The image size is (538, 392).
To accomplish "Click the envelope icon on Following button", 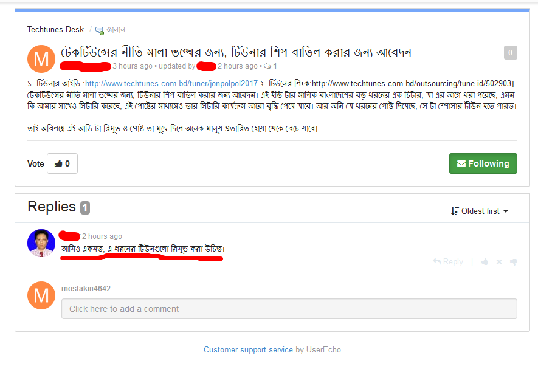I will 461,164.
